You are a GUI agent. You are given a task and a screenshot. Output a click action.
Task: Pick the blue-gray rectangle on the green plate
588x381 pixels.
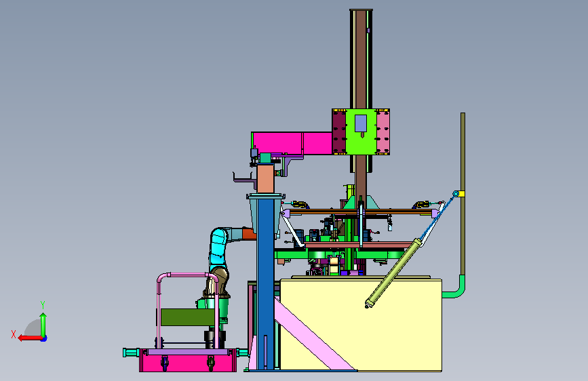pos(361,123)
